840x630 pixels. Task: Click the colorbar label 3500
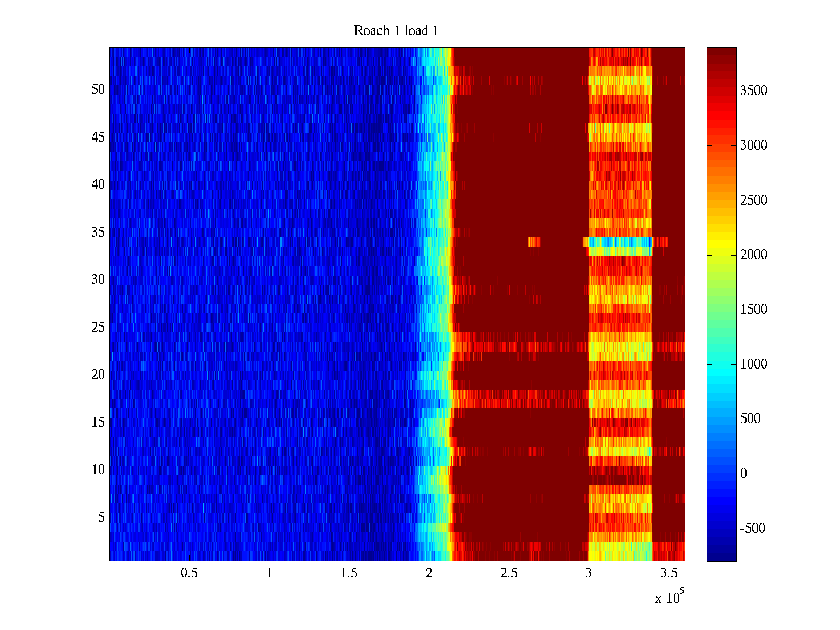pyautogui.click(x=753, y=91)
